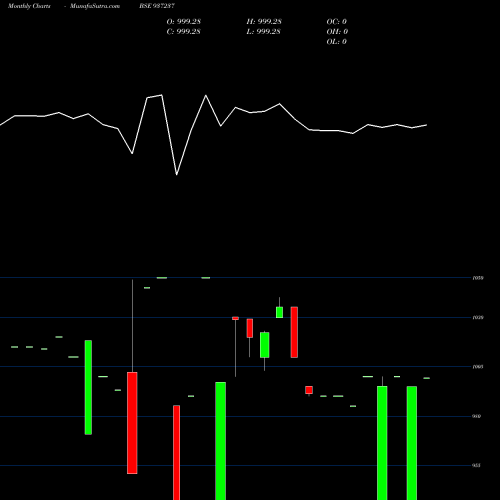Image resolution: width=500 pixels, height=500 pixels.
Task: Click the close price value 'C: 999.28'
Action: coord(184,32)
